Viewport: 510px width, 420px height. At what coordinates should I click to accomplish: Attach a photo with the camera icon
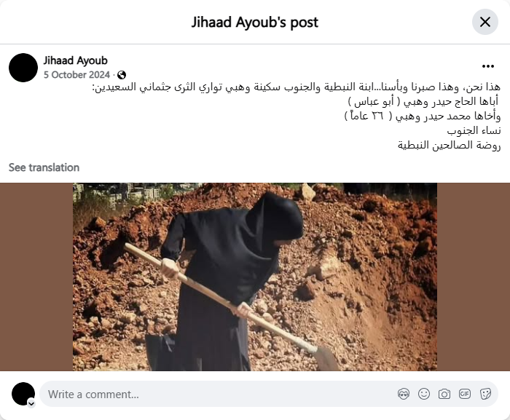coord(444,394)
